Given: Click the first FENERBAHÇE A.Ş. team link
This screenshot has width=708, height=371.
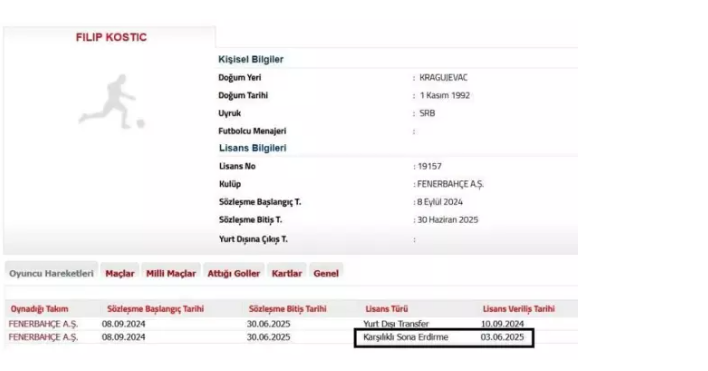Looking at the screenshot, I should [43, 324].
